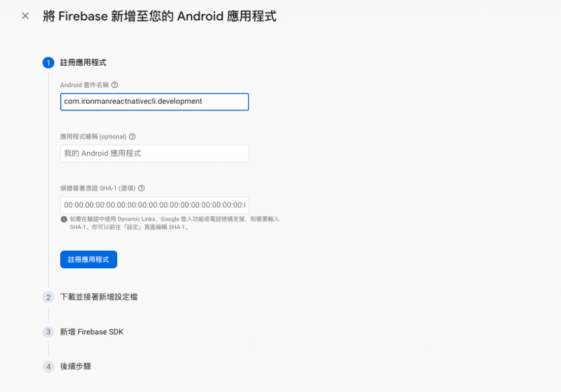Select step 1 circle 註冊應用程式
The width and height of the screenshot is (561, 392).
[48, 63]
